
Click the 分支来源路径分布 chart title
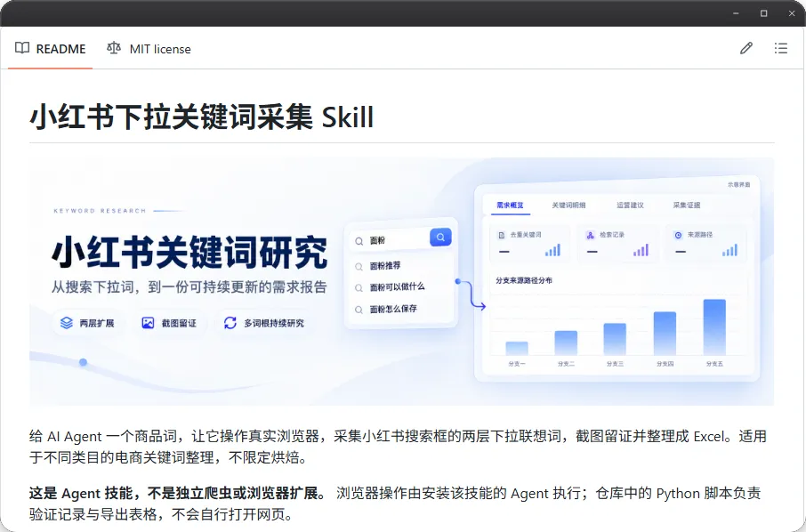tap(524, 280)
